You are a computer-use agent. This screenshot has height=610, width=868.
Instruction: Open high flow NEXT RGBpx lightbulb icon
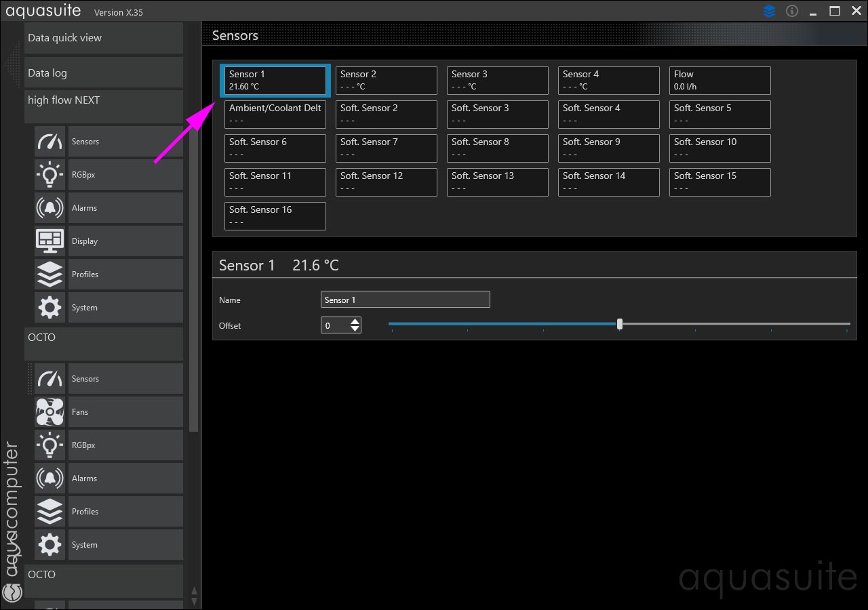tap(50, 175)
